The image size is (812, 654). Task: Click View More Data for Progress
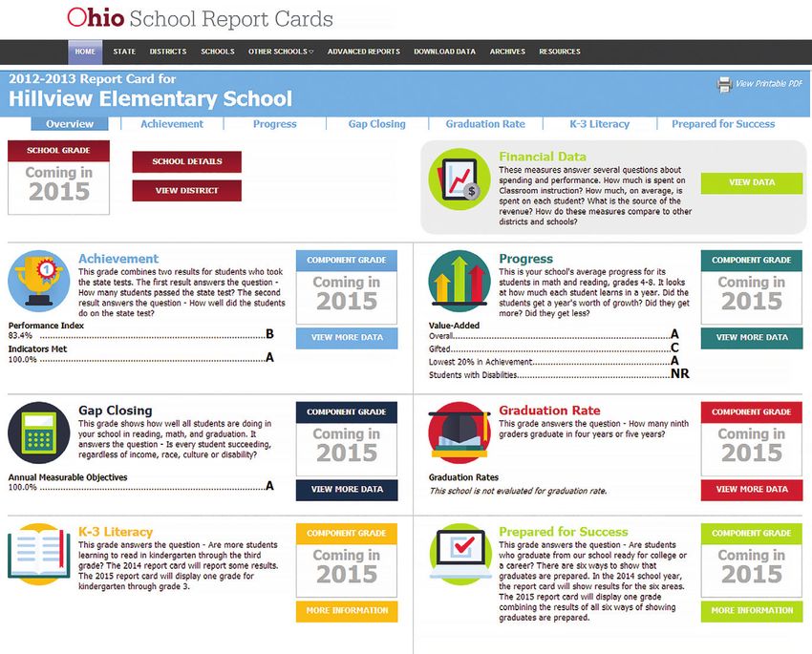(752, 338)
